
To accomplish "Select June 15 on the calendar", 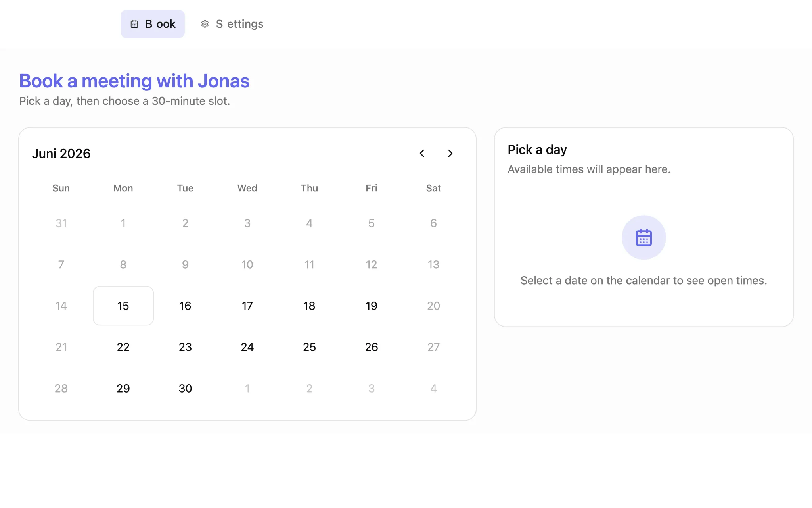I will tap(123, 306).
